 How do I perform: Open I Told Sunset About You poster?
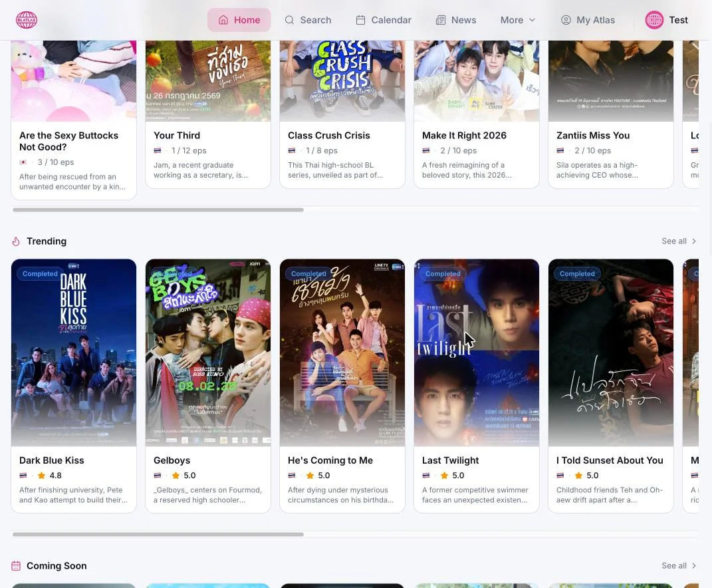click(611, 353)
